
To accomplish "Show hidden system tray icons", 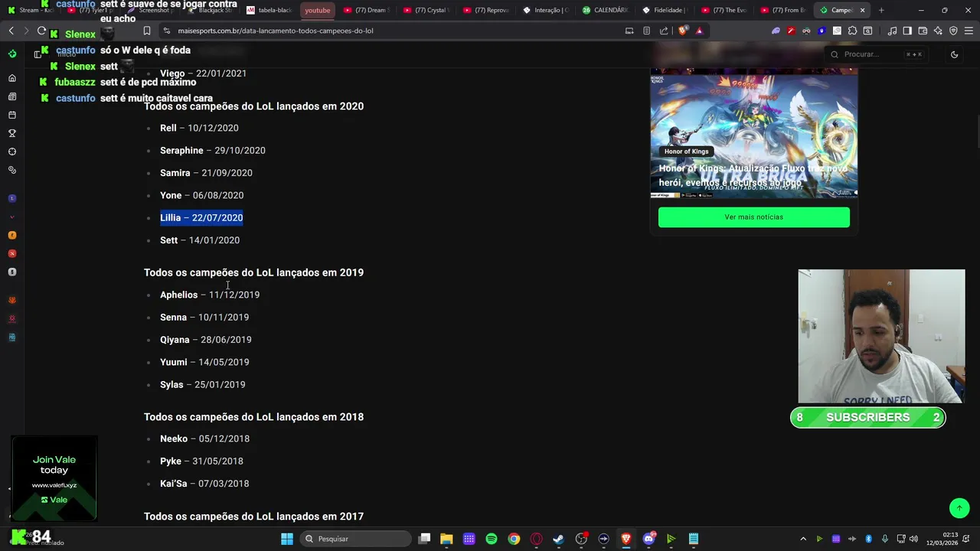I will pos(803,539).
